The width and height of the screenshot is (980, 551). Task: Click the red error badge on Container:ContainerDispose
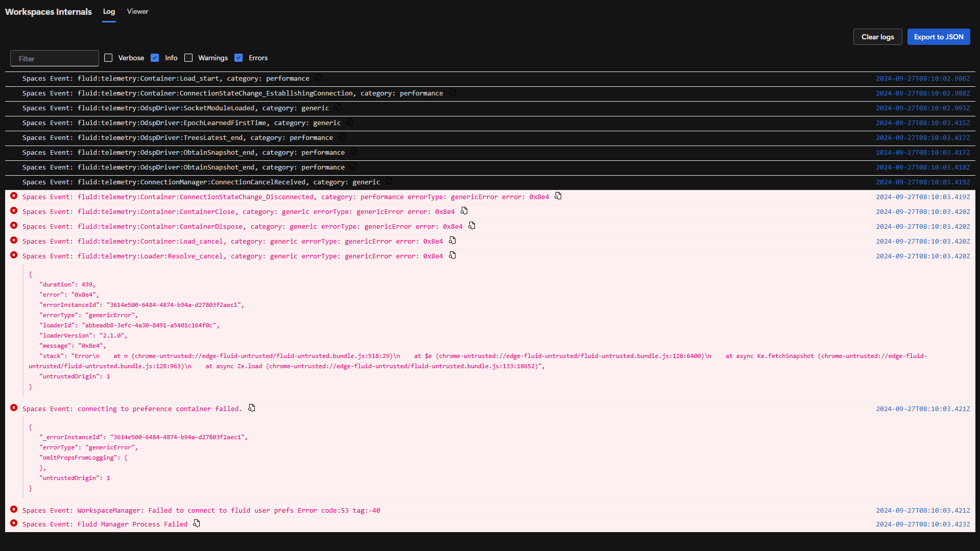pyautogui.click(x=13, y=226)
